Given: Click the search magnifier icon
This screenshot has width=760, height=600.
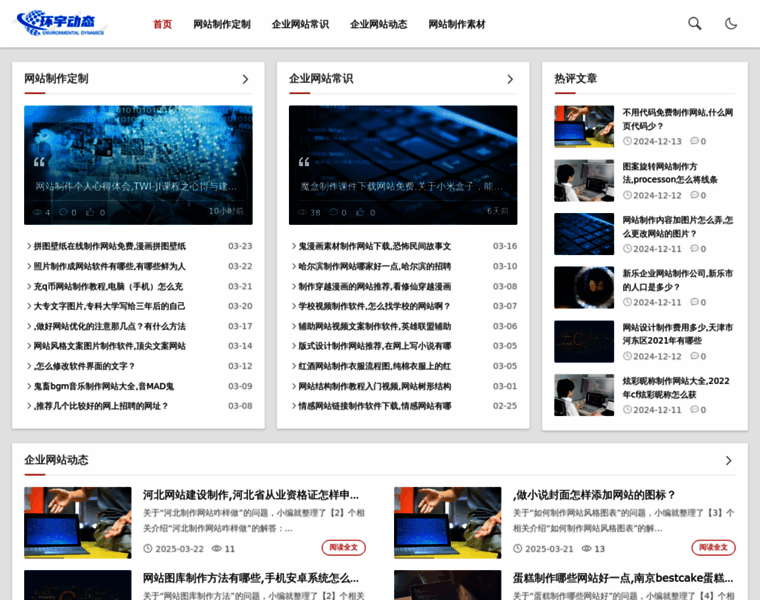Looking at the screenshot, I should tap(694, 24).
